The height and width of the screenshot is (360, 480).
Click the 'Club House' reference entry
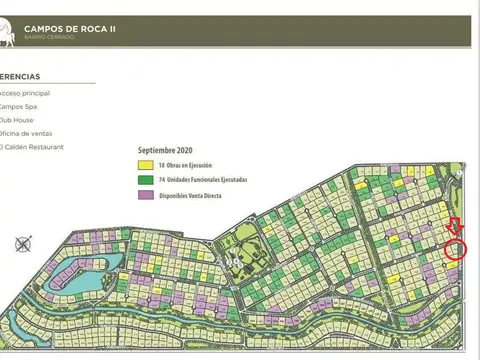[17, 120]
